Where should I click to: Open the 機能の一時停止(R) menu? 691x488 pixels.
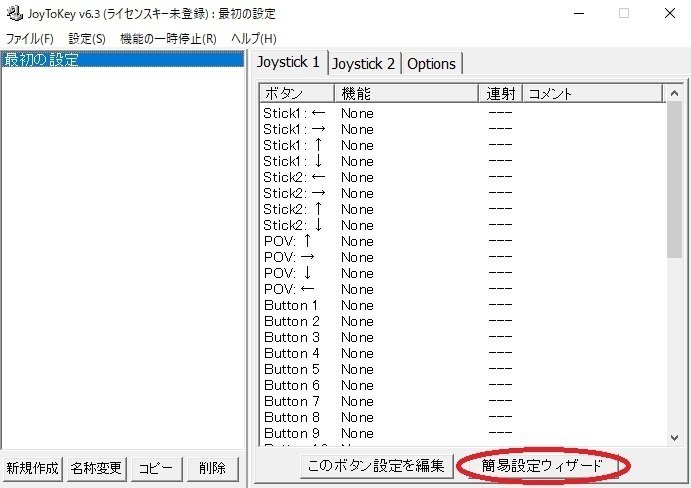pos(168,39)
